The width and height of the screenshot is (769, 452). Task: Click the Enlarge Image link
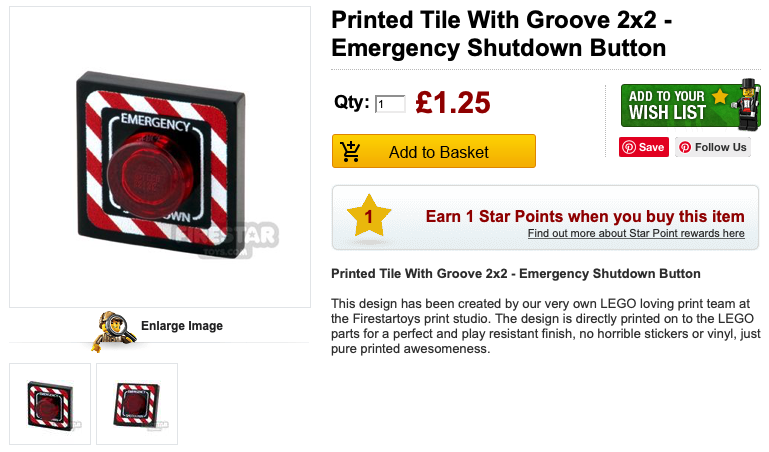tap(182, 326)
